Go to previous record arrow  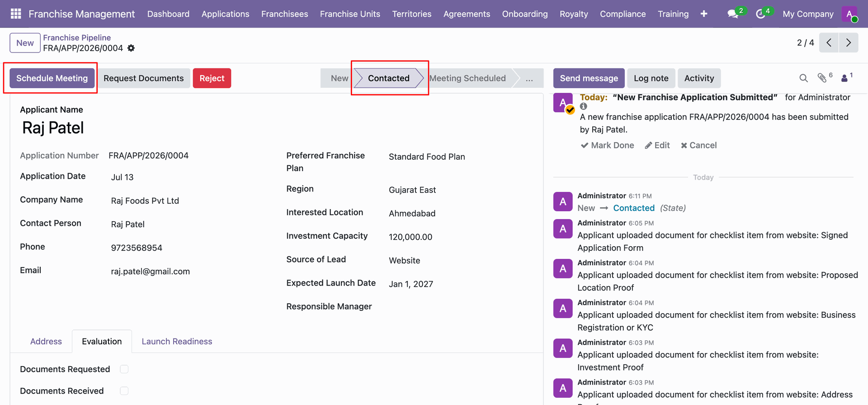[829, 43]
